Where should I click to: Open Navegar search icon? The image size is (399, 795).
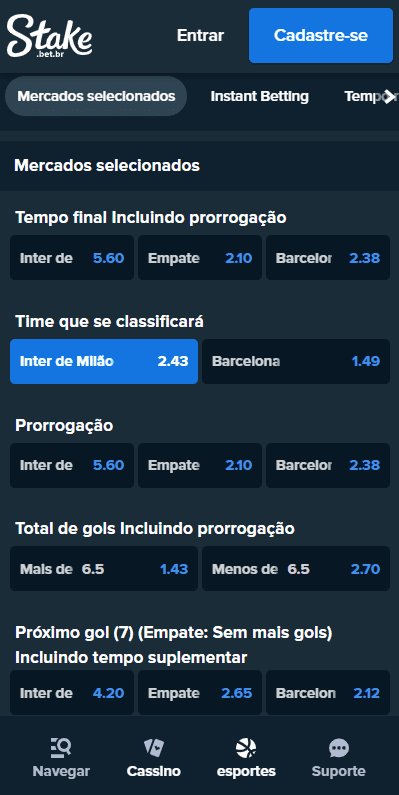point(61,748)
